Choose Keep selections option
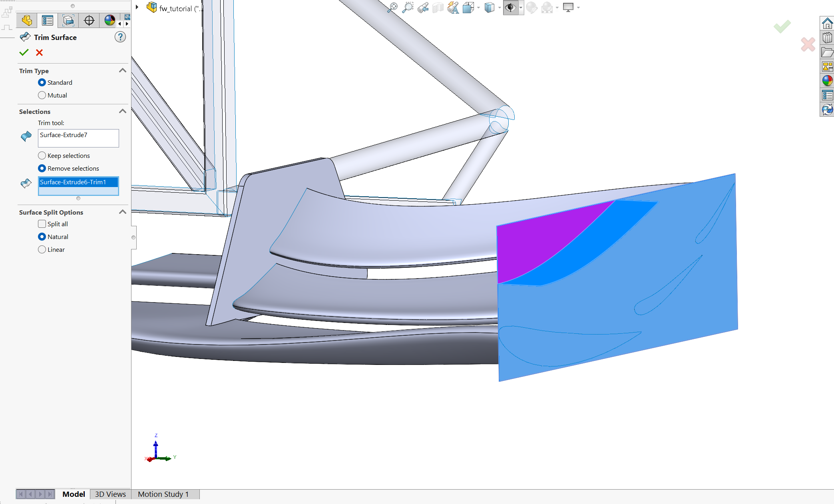This screenshot has height=504, width=834. click(42, 155)
